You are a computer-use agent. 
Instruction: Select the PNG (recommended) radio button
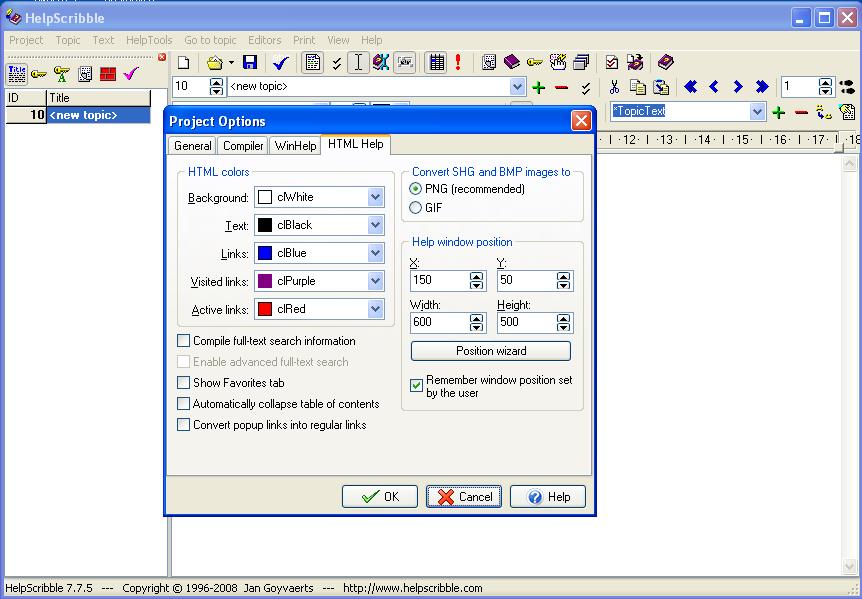pyautogui.click(x=416, y=189)
